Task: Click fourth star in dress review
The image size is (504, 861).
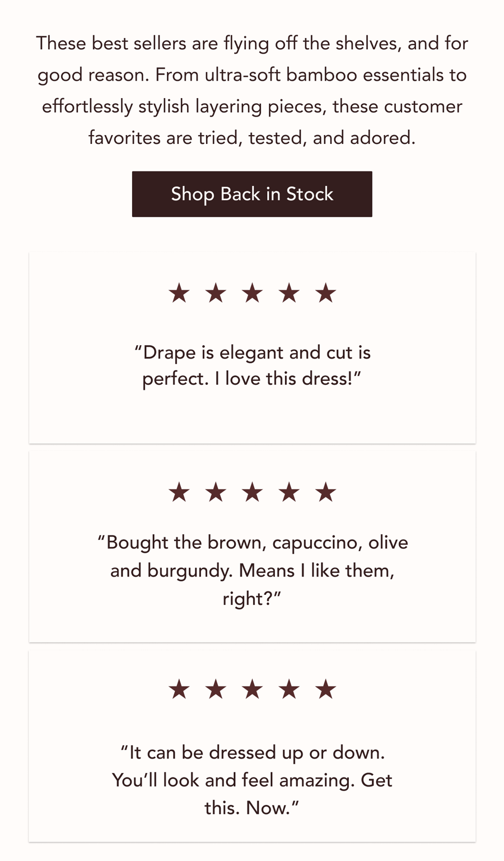Action: click(x=289, y=293)
